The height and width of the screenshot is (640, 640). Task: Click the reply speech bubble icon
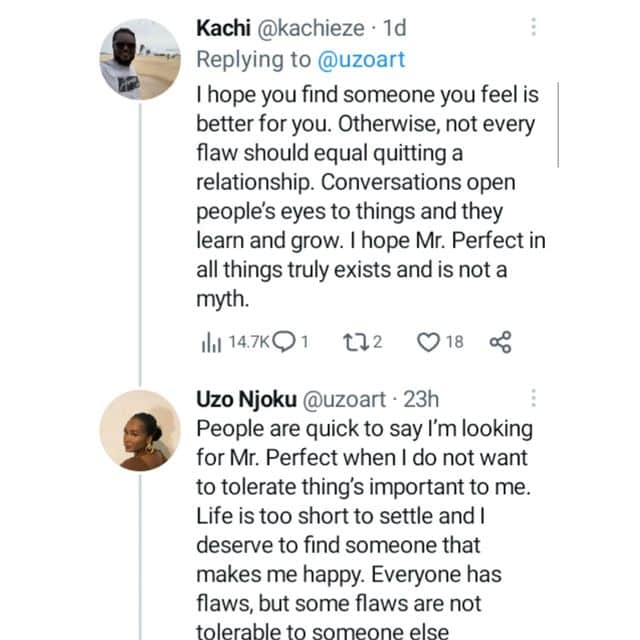tap(285, 342)
